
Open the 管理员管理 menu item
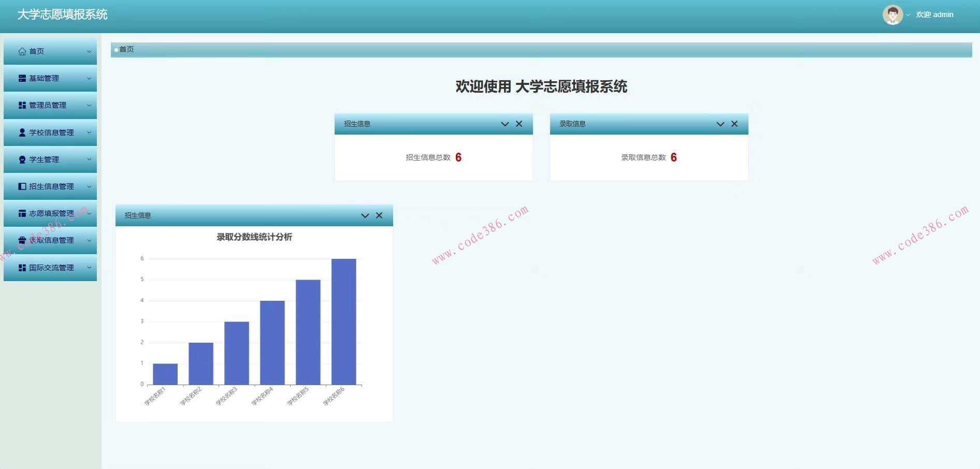[50, 105]
